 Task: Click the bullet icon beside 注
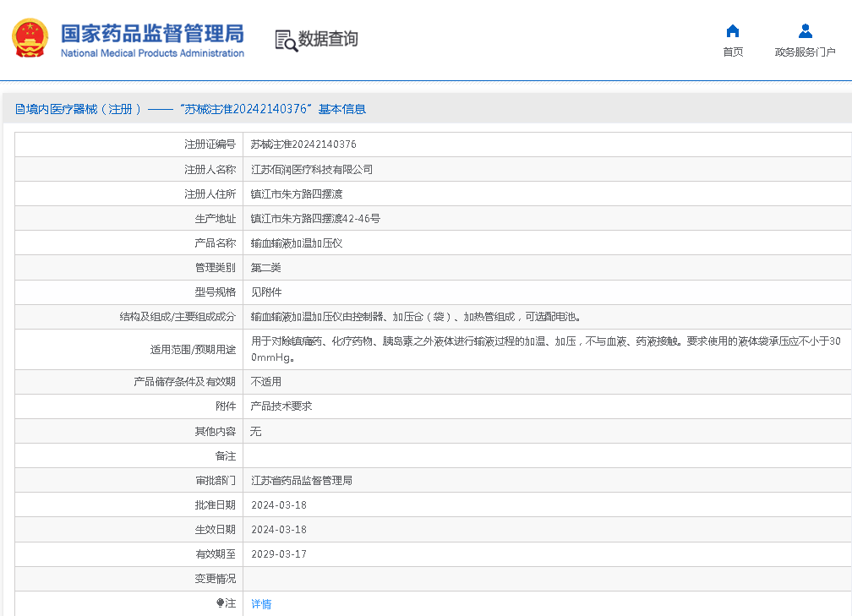220,603
